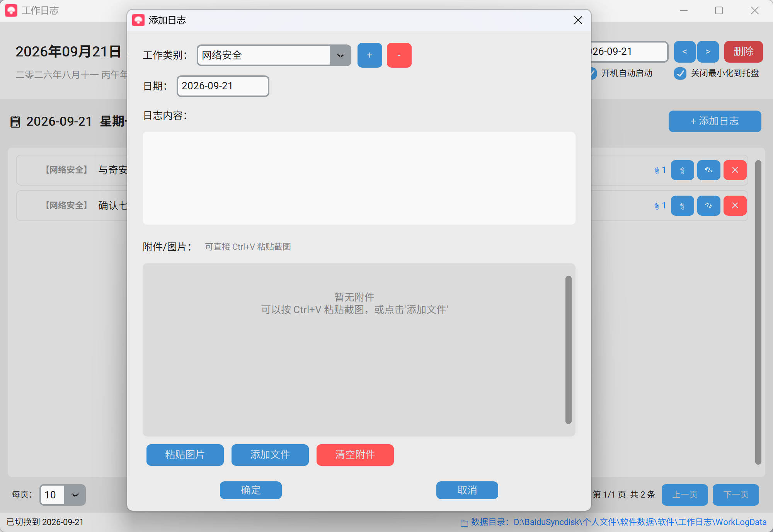Open the 工作类别 dropdown arrow
The height and width of the screenshot is (532, 773).
[x=340, y=55]
